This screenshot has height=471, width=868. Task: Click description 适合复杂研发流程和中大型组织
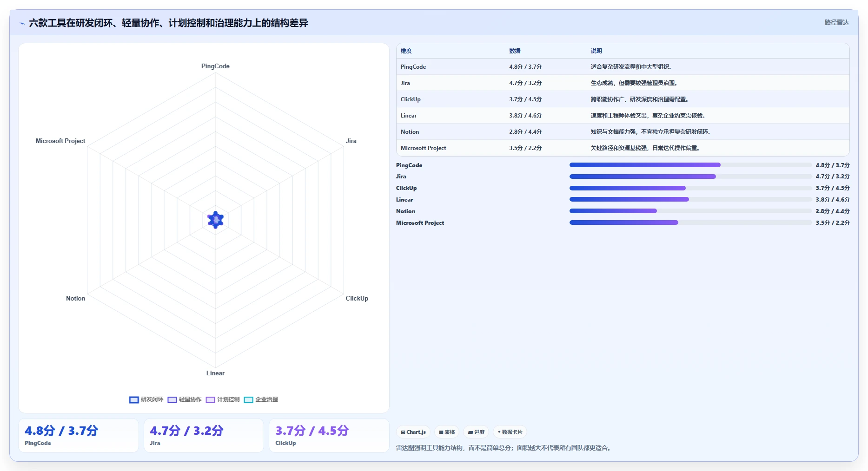click(x=631, y=67)
